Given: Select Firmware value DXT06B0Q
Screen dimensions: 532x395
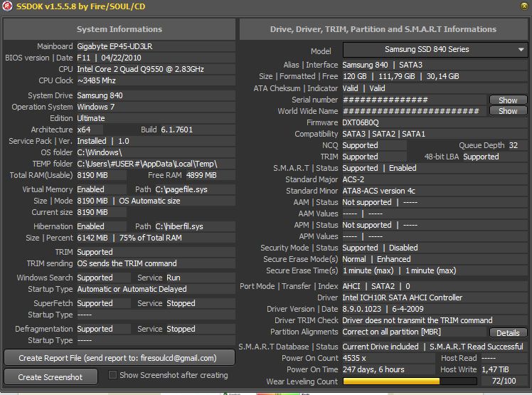Looking at the screenshot, I should coord(361,122).
